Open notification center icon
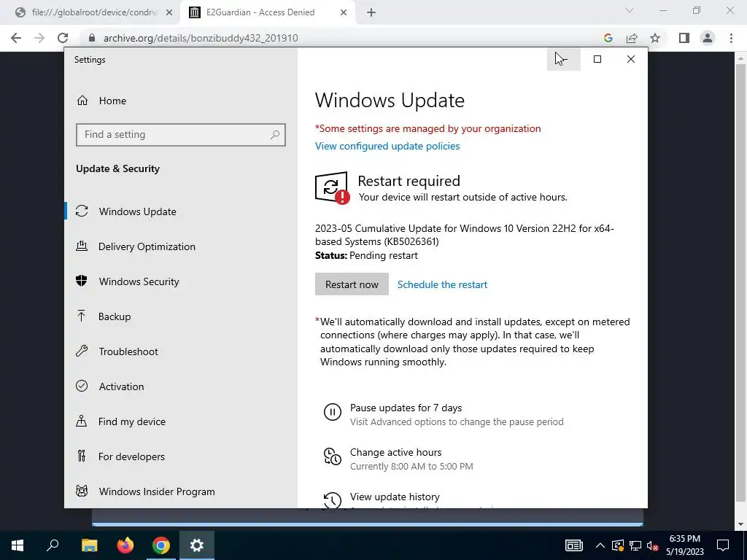747x560 pixels. coord(723,545)
